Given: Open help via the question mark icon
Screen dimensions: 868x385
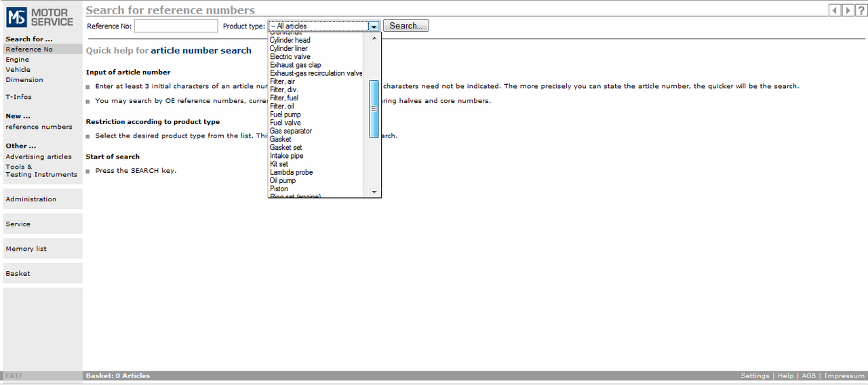Looking at the screenshot, I should (x=861, y=10).
